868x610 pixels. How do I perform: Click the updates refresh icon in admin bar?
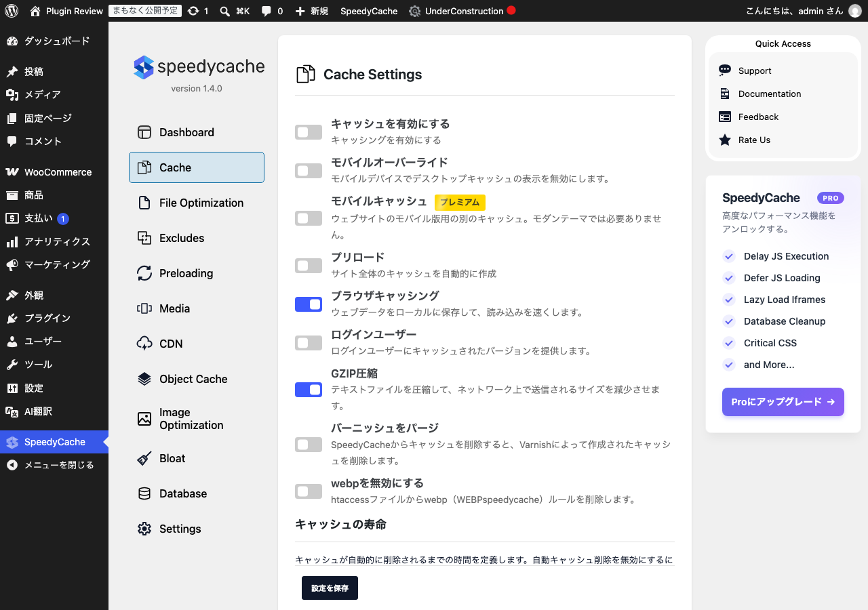pyautogui.click(x=193, y=11)
